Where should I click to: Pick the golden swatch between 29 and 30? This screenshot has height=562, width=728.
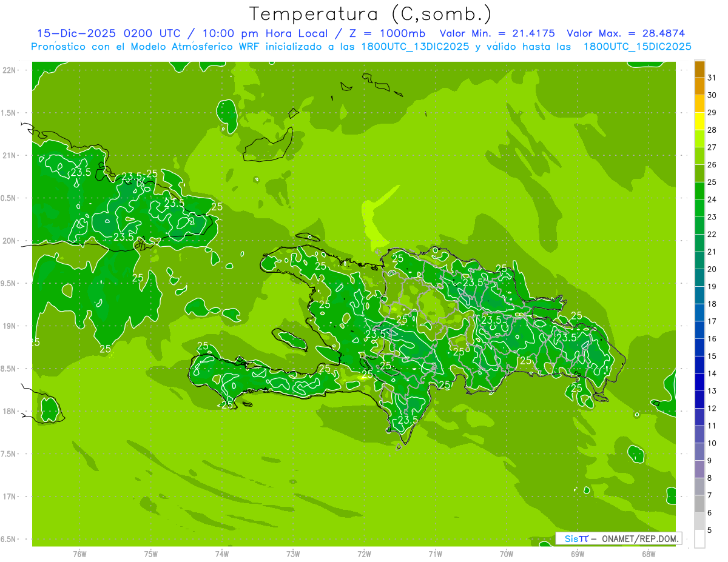pos(699,103)
